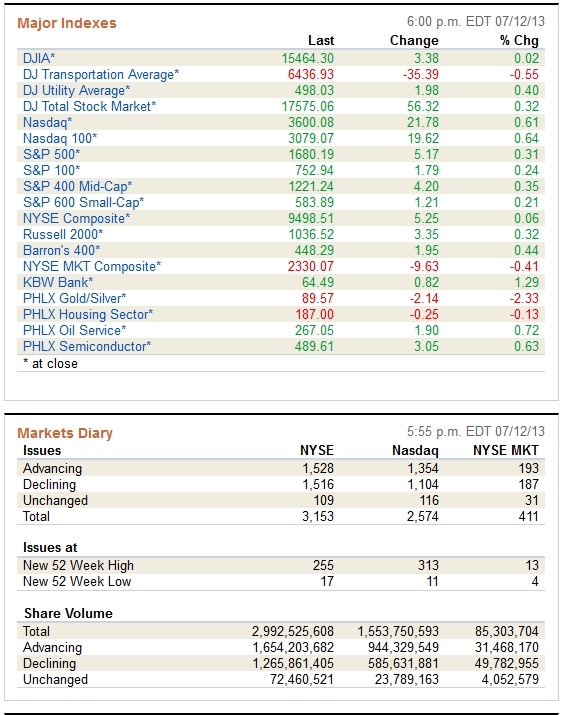Open the NYSE Composite link
Viewport: 566px width, 715px height.
[x=76, y=218]
